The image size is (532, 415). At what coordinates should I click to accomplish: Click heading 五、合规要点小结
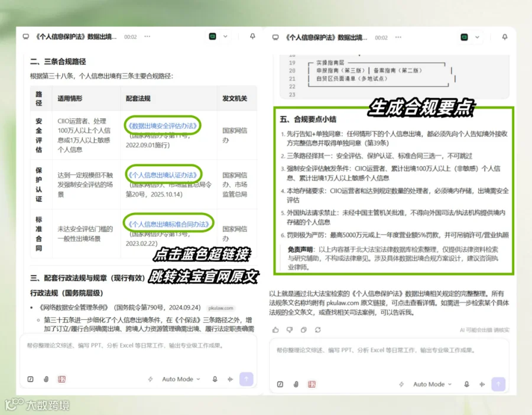pos(308,119)
